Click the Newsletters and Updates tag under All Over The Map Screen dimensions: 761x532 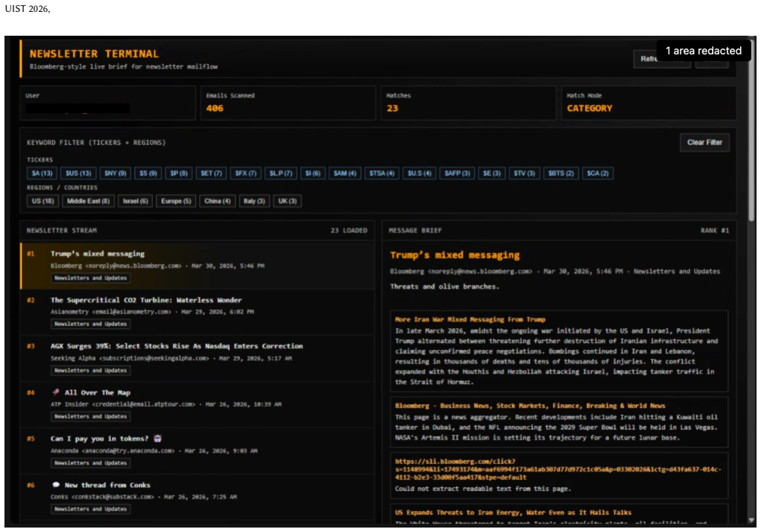[90, 417]
